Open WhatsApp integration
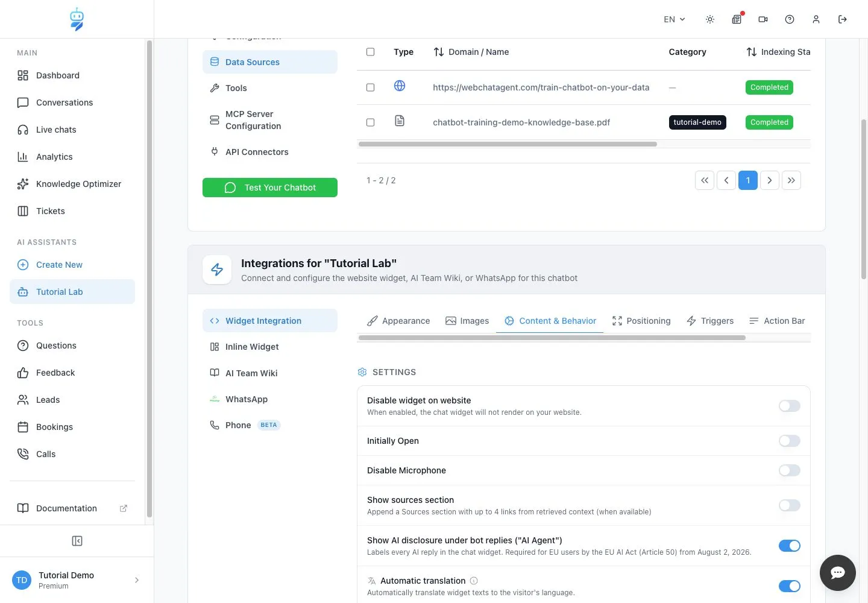This screenshot has height=603, width=868. point(270,399)
